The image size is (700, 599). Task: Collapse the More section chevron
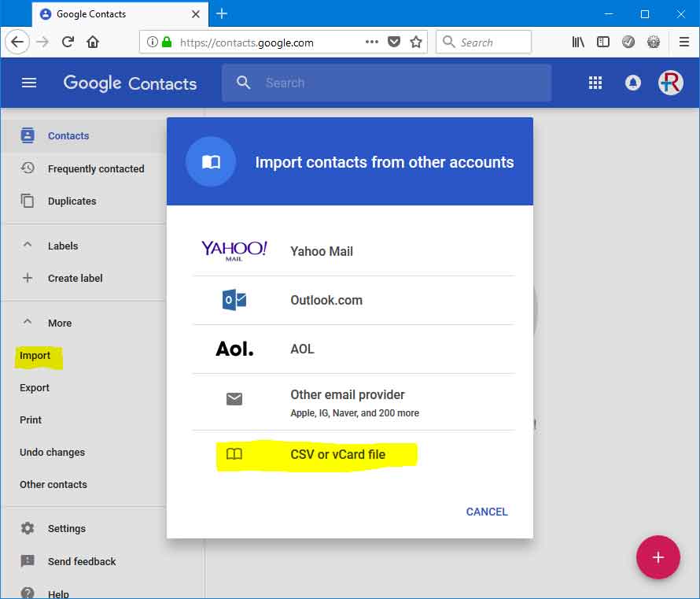tap(28, 322)
